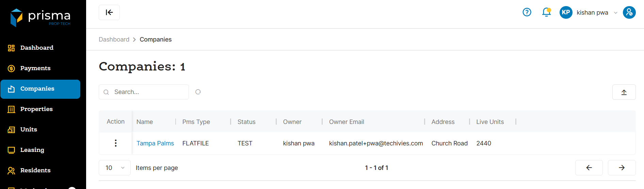Open the Tampa Palms company link
Screen dimensions: 644x189
155,143
